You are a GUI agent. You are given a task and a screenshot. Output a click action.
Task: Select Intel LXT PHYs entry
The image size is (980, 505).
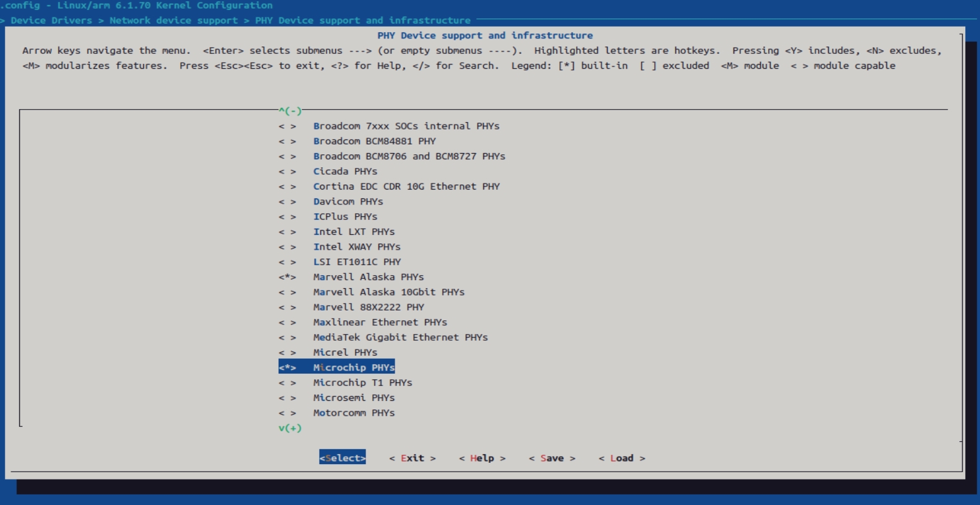354,232
